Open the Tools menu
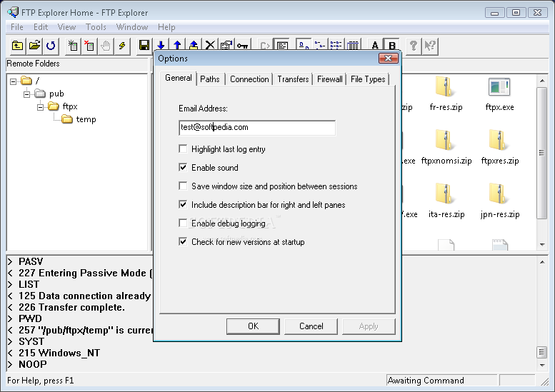The height and width of the screenshot is (392, 555). 96,27
